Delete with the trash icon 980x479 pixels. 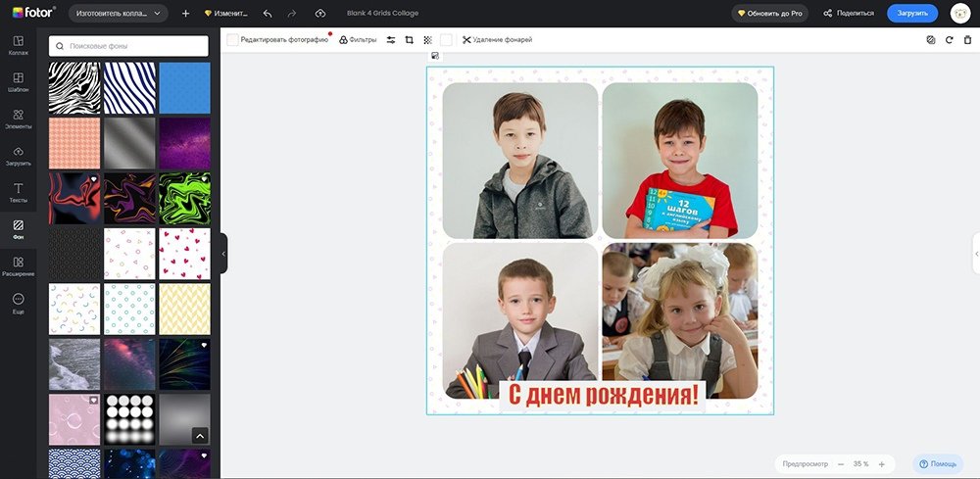coord(967,40)
